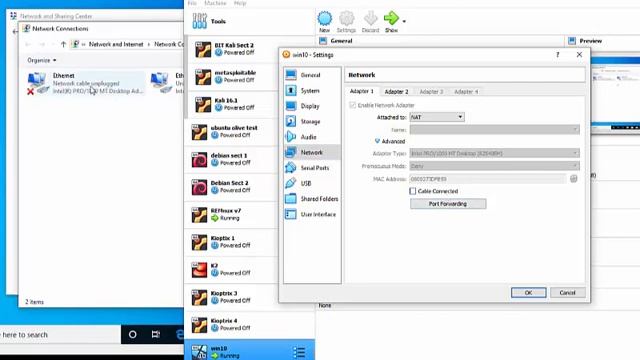
Task: Click the Cortana circle taskbar icon
Action: [x=133, y=335]
